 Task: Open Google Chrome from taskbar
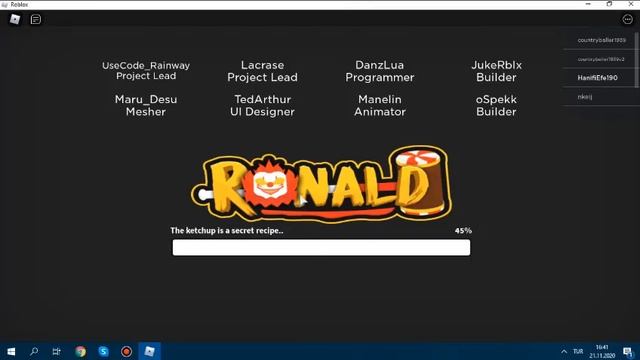[x=80, y=351]
